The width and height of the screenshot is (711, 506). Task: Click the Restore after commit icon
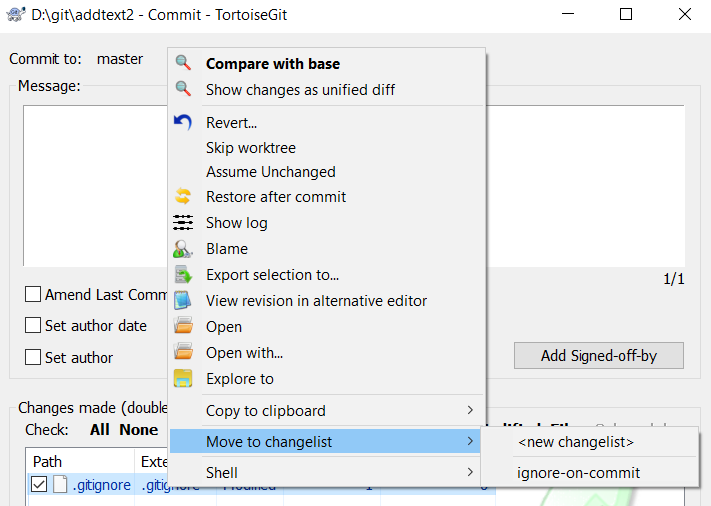point(183,196)
